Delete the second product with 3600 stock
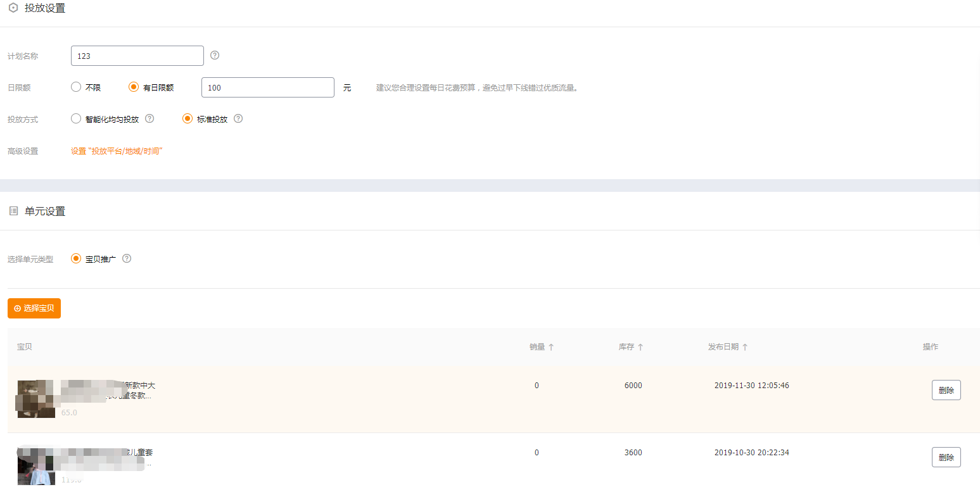This screenshot has height=504, width=980. [946, 457]
